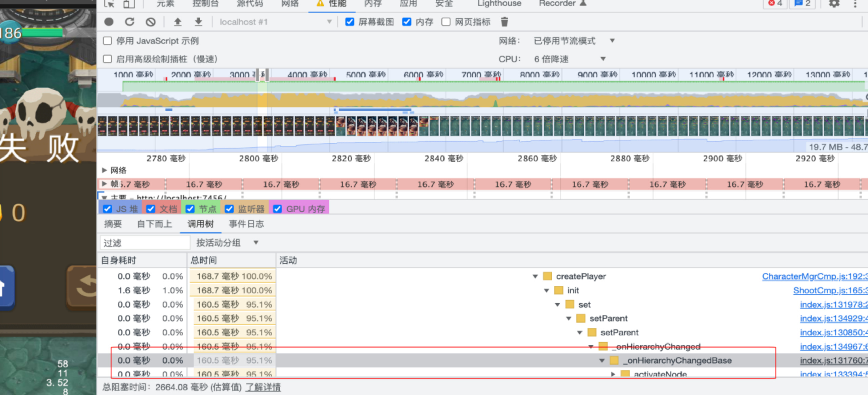Viewport: 868px width, 395px height.
Task: Enable 停用 JavaScript 示例 checkbox
Action: pyautogui.click(x=107, y=41)
